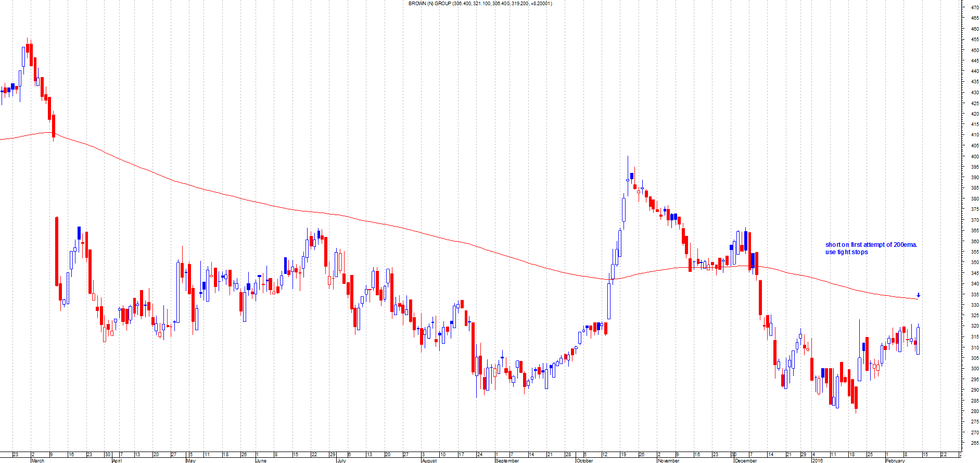
Task: Click the blue down arrow marker
Action: (x=918, y=295)
